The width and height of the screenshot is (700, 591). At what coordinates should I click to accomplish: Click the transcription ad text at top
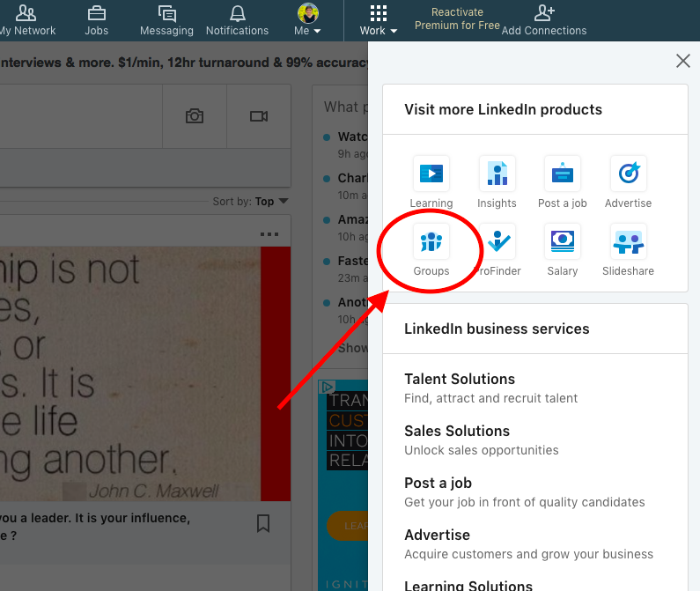(x=183, y=63)
